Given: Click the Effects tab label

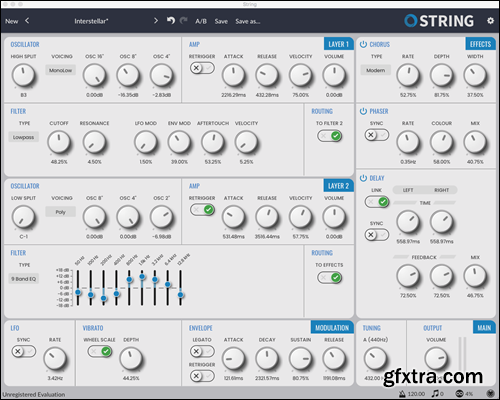Looking at the screenshot, I should 480,44.
